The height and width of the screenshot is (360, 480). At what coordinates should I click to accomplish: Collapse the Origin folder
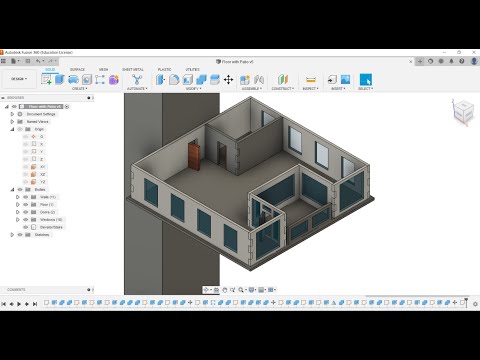(x=12, y=129)
